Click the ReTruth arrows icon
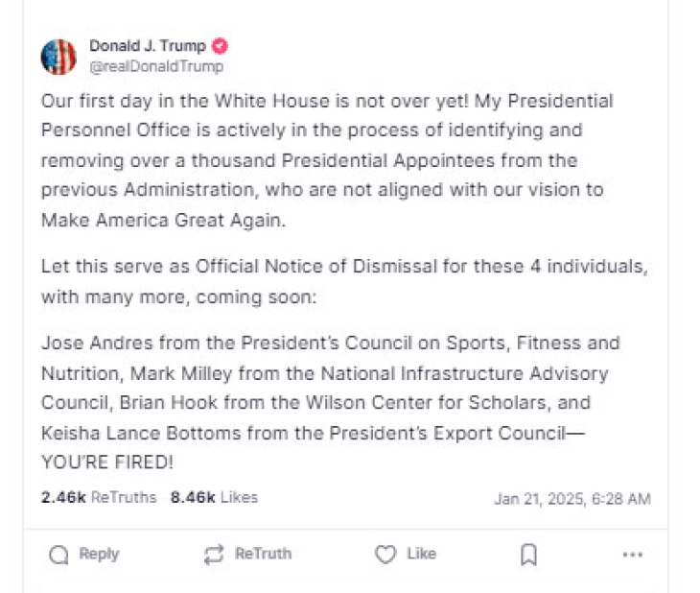 coord(214,555)
